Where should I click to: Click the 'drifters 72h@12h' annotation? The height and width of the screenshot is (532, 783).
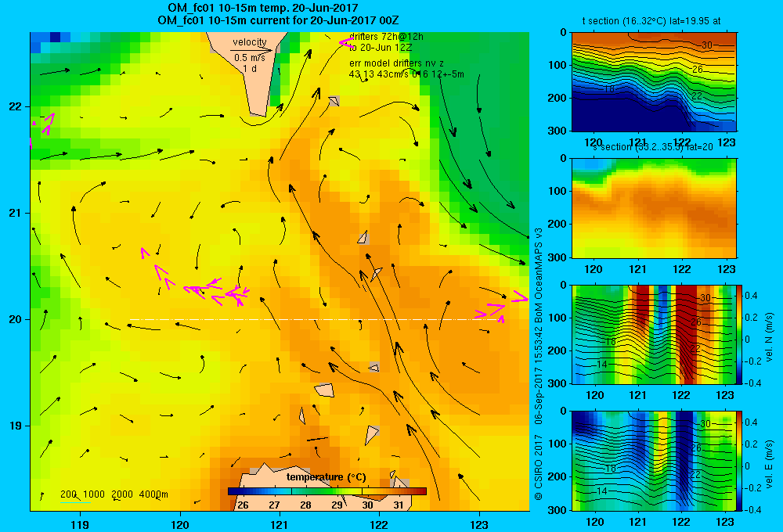387,37
